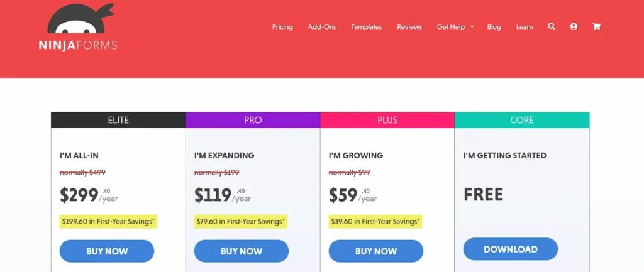
Task: Go to the Add-Ons page
Action: [x=322, y=27]
